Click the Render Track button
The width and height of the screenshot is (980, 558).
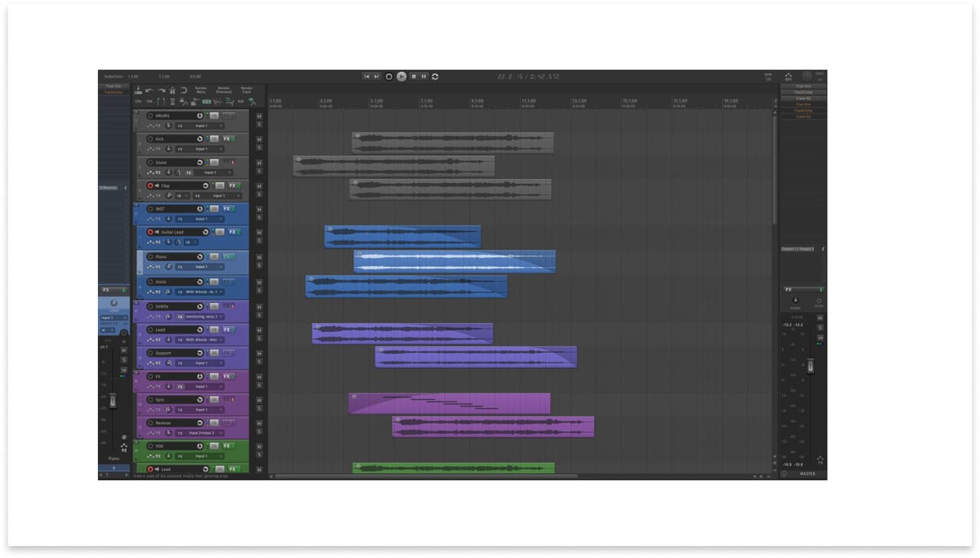click(x=247, y=90)
